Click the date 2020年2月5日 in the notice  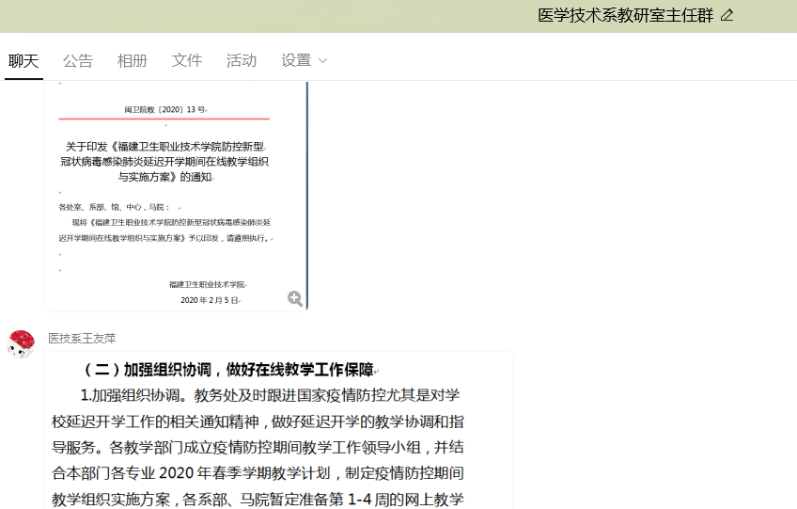pos(209,299)
